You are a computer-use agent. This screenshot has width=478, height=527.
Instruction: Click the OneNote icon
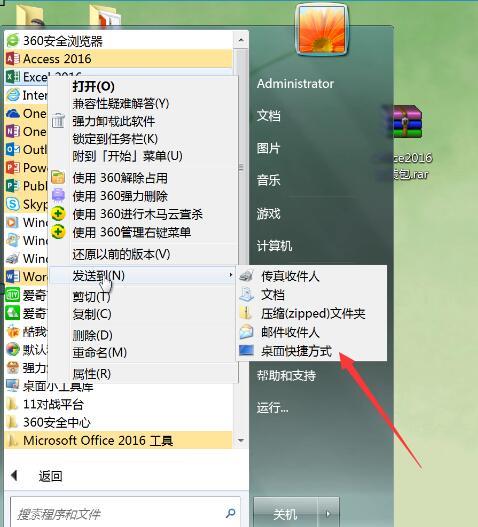click(13, 131)
